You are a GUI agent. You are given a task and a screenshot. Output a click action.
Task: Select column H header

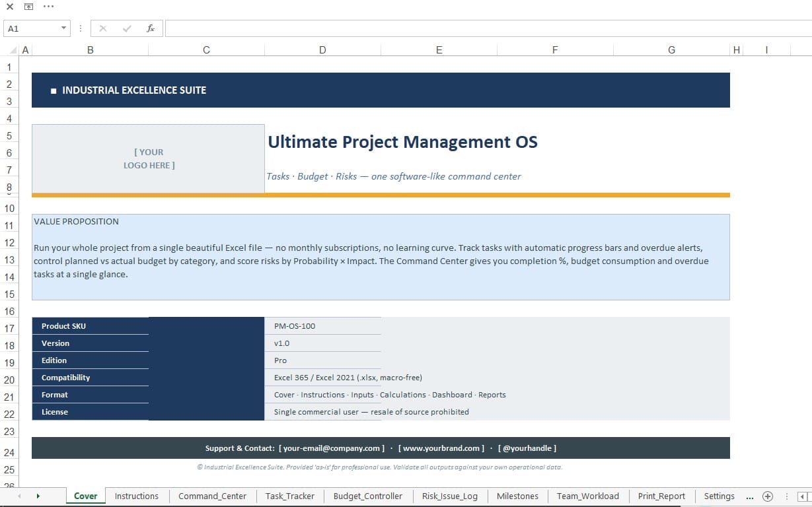pyautogui.click(x=736, y=50)
